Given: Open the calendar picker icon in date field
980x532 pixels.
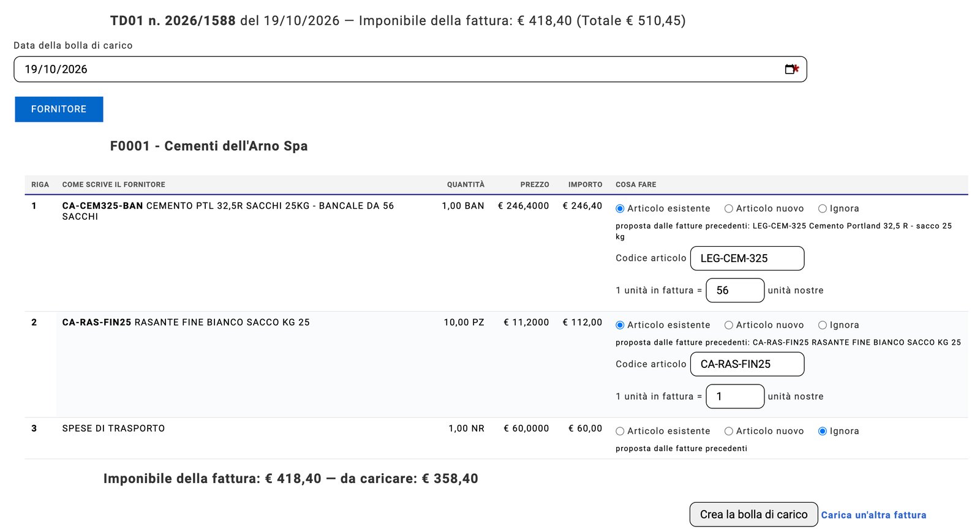Looking at the screenshot, I should [x=790, y=69].
